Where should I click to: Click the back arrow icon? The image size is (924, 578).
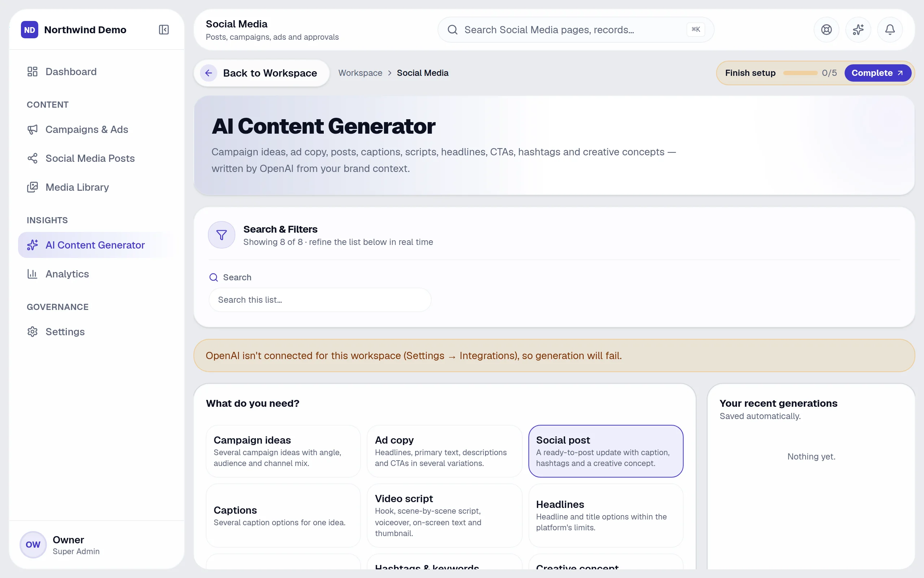pos(209,73)
